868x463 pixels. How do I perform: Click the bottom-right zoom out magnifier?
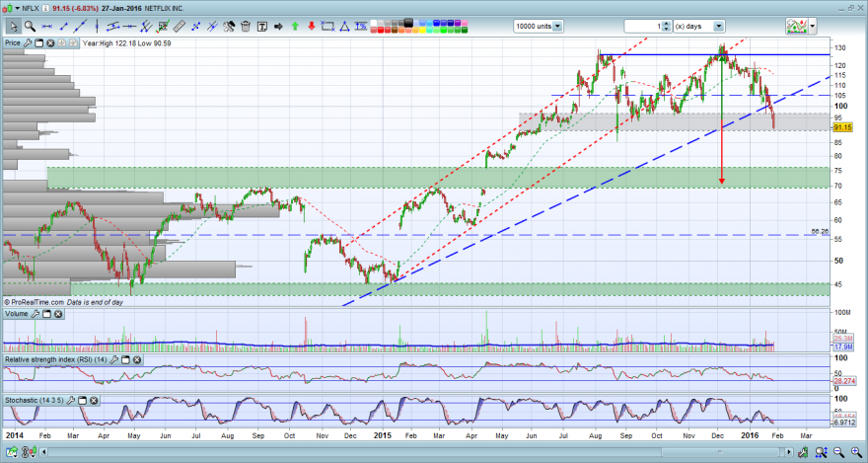[838, 452]
